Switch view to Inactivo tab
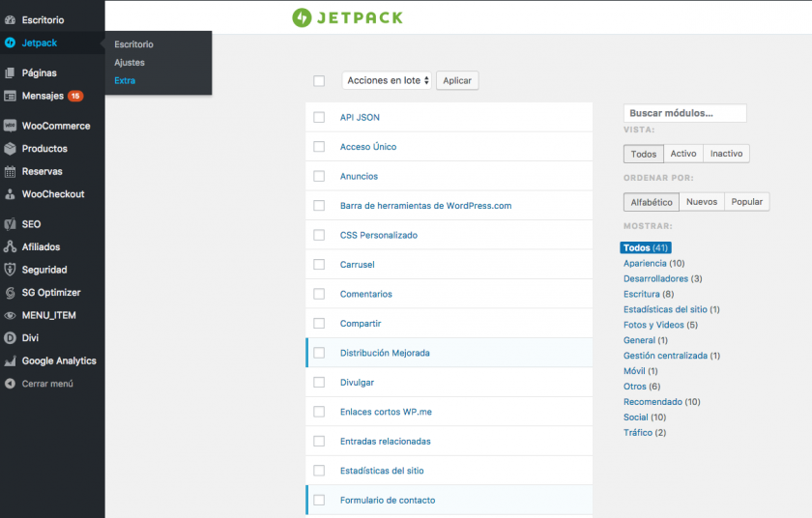 click(726, 154)
